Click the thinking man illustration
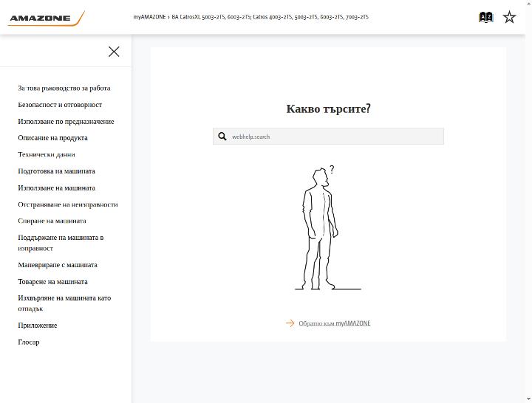Viewport: 532px width, 403px height. point(328,228)
